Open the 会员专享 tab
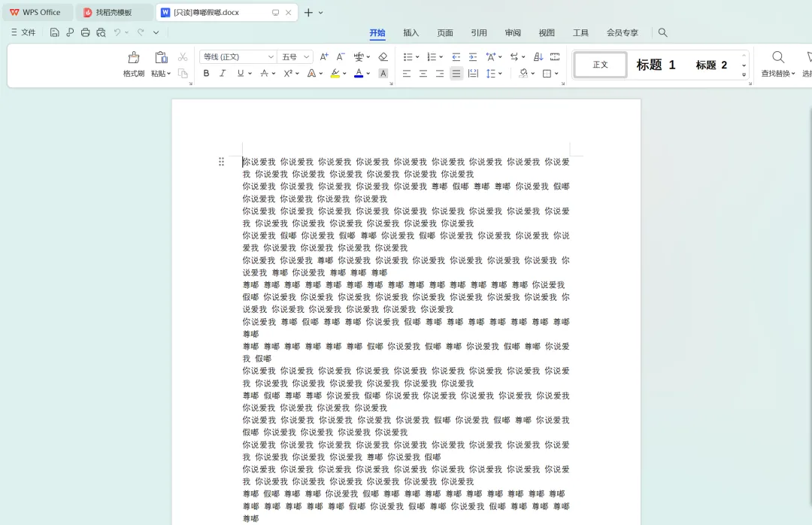The width and height of the screenshot is (812, 525). (622, 32)
